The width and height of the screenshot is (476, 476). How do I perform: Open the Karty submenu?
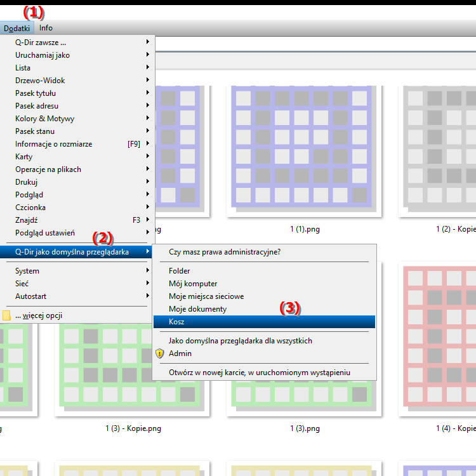pyautogui.click(x=77, y=157)
